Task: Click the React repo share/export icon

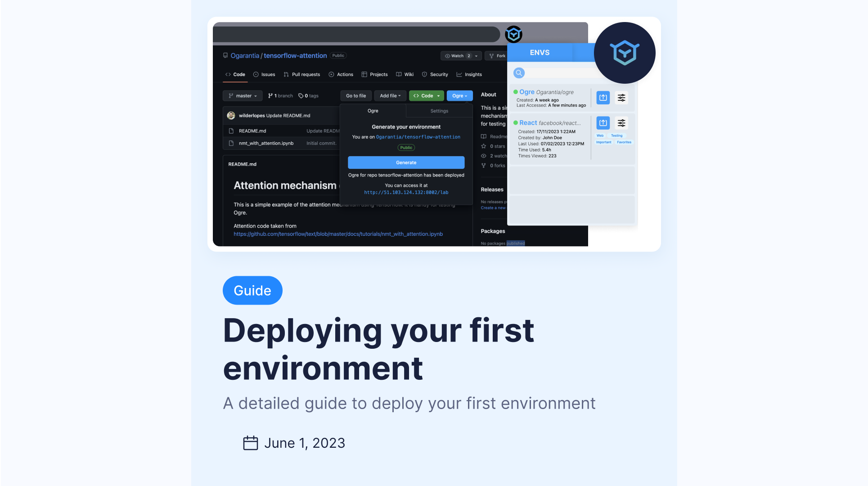Action: (x=603, y=123)
